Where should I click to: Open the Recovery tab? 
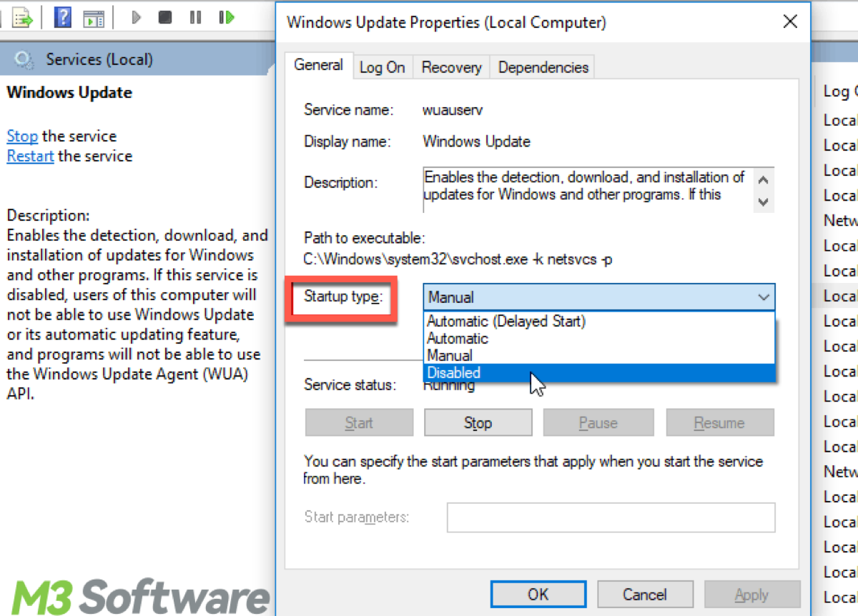click(451, 67)
